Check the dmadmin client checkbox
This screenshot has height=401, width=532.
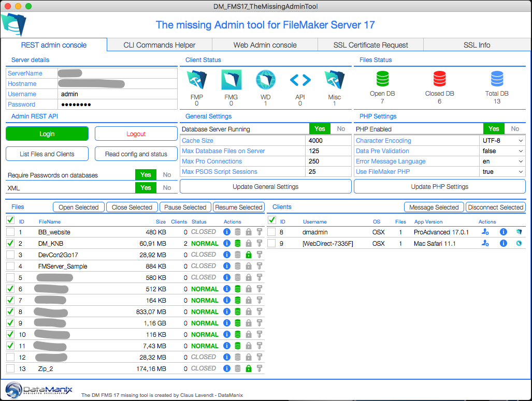(272, 232)
